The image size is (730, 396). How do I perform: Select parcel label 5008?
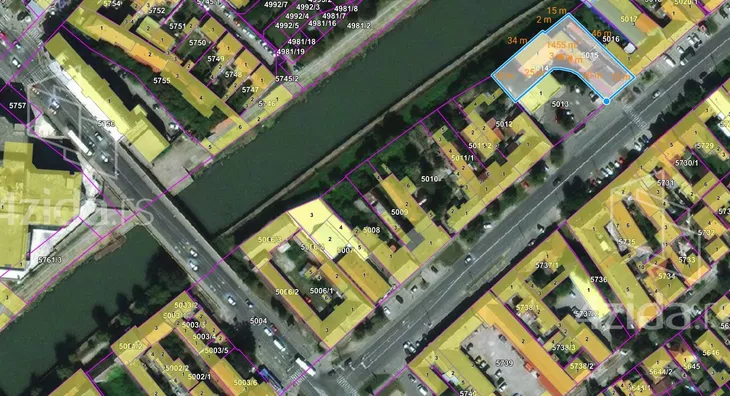tap(372, 230)
